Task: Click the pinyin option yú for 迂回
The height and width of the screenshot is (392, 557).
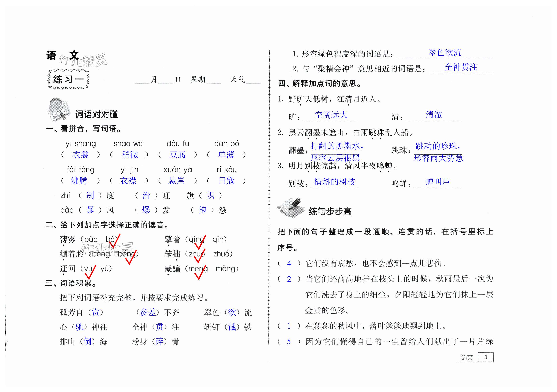Action: [x=105, y=269]
